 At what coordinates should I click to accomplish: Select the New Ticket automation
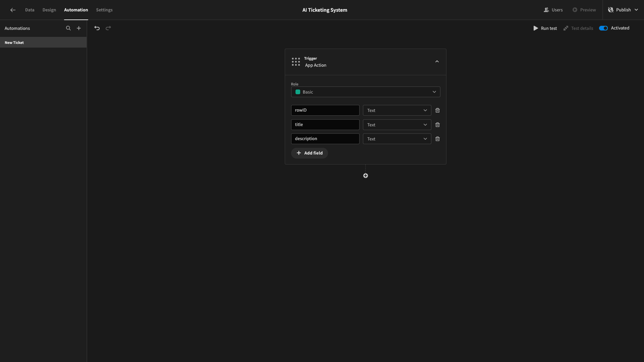[x=43, y=43]
